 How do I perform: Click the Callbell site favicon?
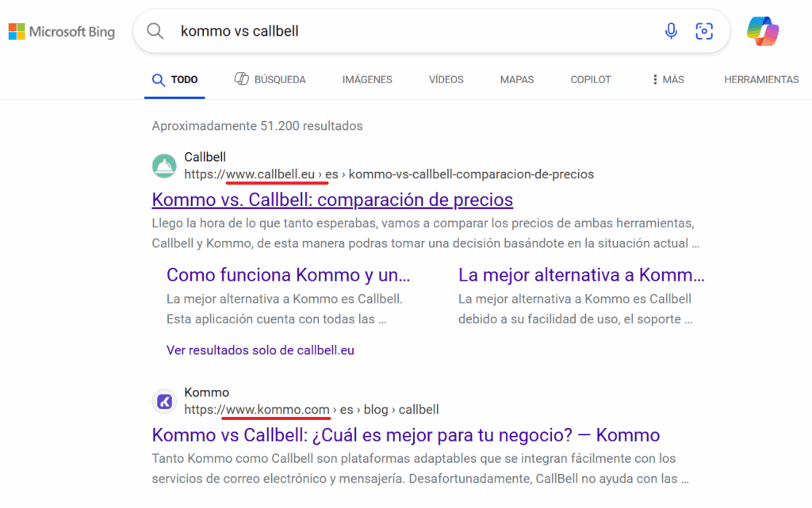(164, 166)
